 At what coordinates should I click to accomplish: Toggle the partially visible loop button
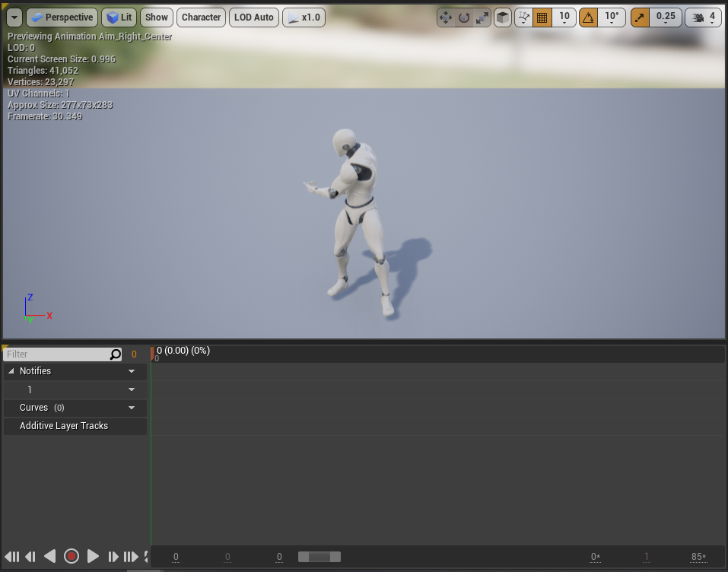146,556
